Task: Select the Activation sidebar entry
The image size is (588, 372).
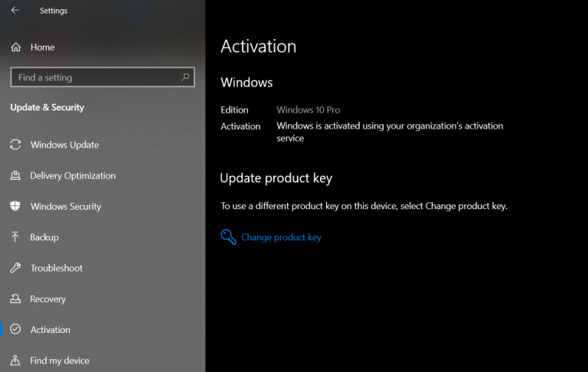Action: pyautogui.click(x=51, y=330)
